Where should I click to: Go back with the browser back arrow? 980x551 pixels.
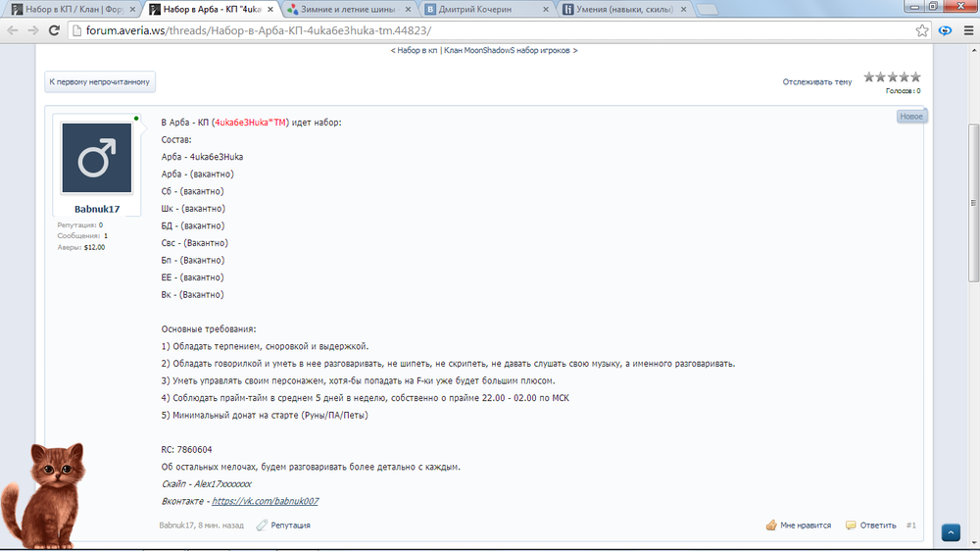(13, 30)
